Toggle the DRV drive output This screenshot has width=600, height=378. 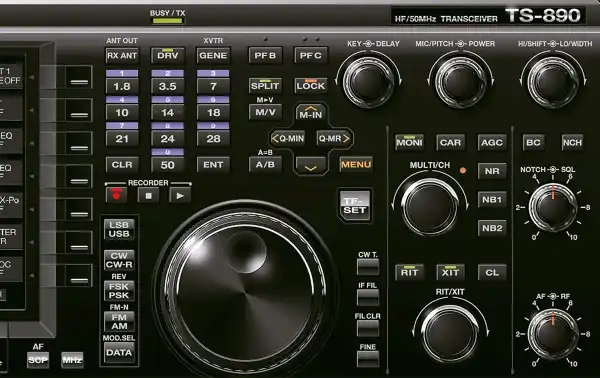pyautogui.click(x=168, y=55)
